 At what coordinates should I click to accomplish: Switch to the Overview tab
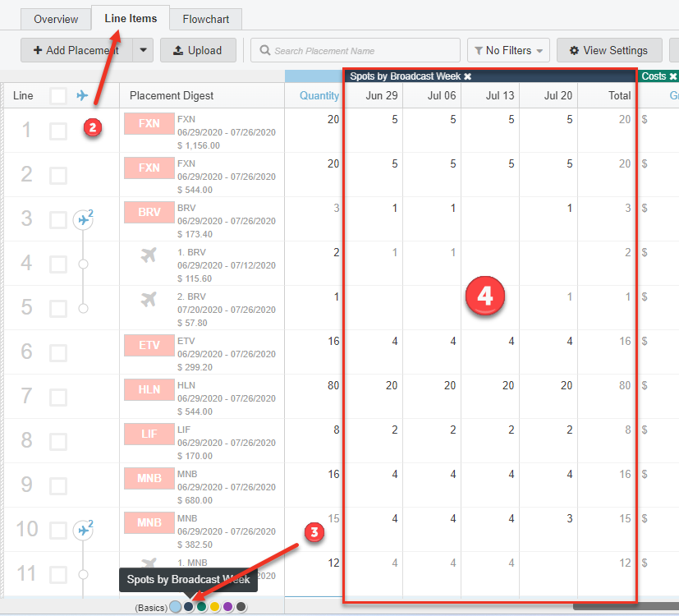pos(56,19)
